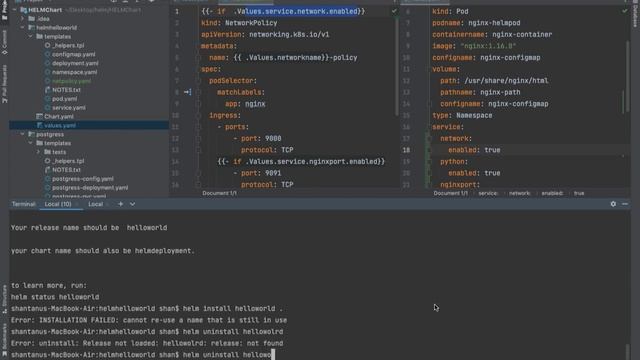Open Pull Requests tool window

4,84
